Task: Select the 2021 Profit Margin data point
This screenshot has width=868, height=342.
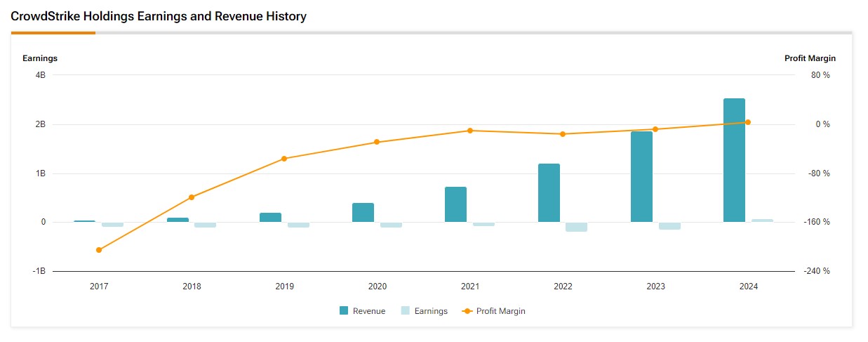Action: point(470,131)
